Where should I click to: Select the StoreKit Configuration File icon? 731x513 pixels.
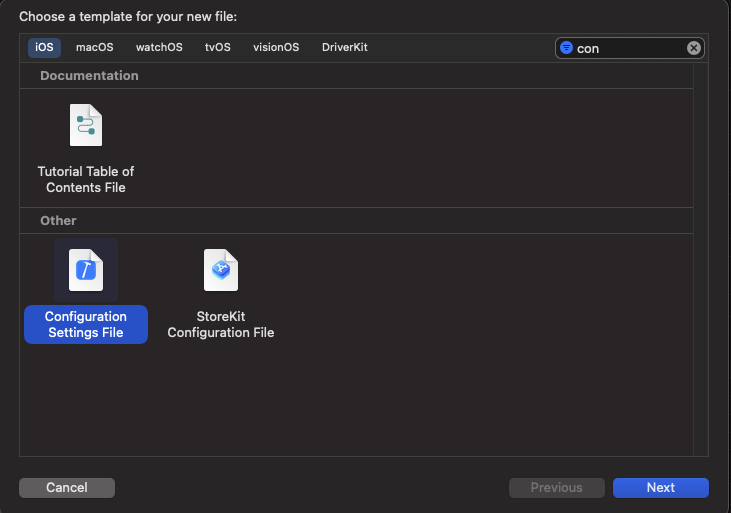tap(221, 270)
